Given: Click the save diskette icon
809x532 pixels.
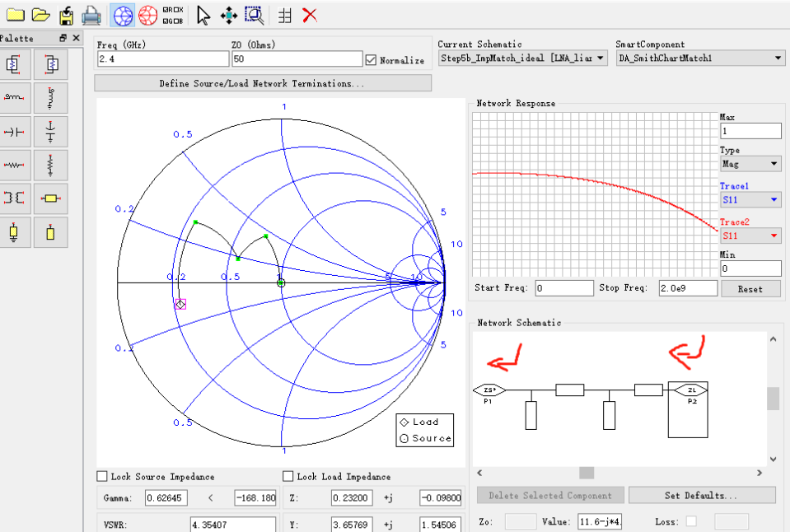Looking at the screenshot, I should coord(66,16).
